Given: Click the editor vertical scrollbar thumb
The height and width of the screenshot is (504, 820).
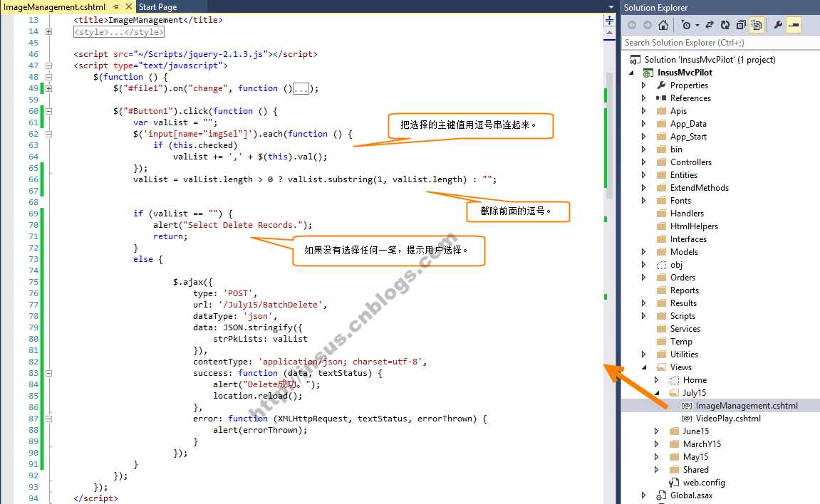Looking at the screenshot, I should (609, 136).
